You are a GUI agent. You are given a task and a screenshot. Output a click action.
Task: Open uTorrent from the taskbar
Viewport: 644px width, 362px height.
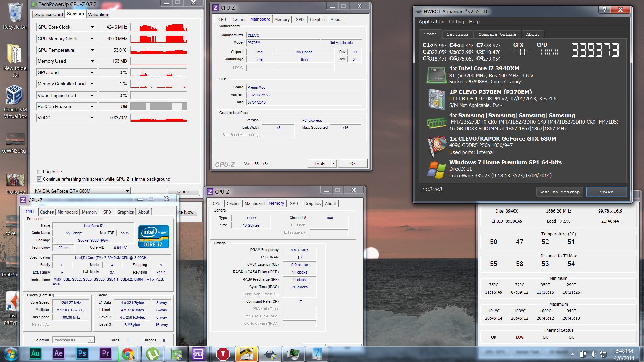tap(153, 354)
